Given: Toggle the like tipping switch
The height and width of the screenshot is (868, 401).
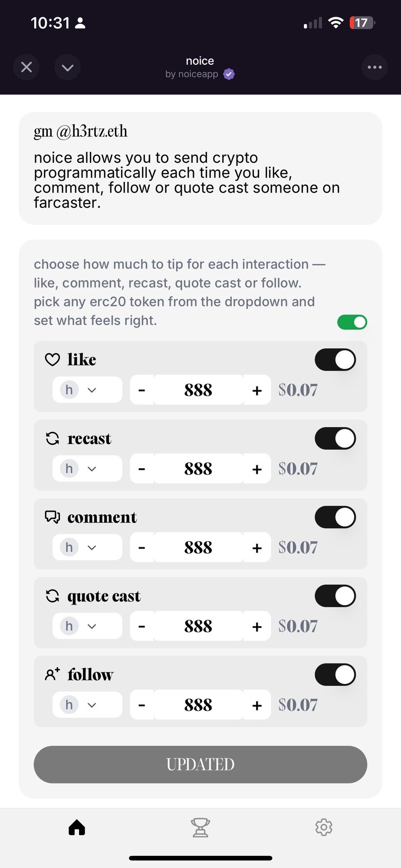Looking at the screenshot, I should point(335,360).
